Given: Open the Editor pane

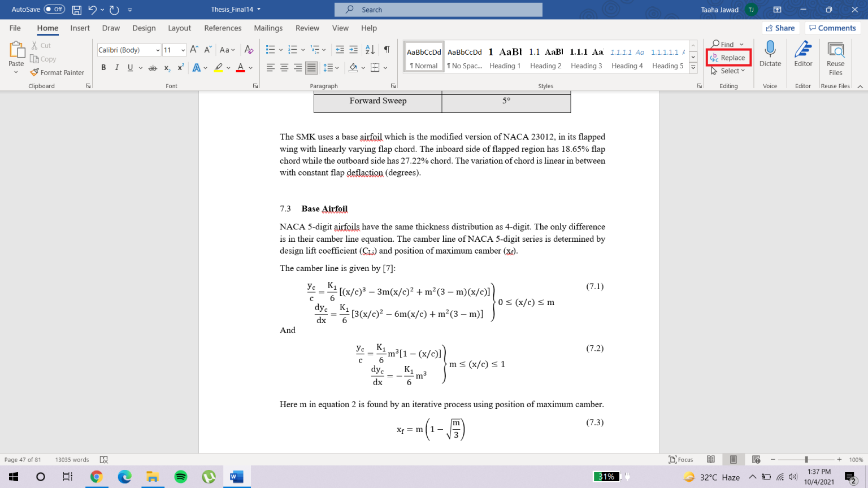Looking at the screenshot, I should pos(803,56).
